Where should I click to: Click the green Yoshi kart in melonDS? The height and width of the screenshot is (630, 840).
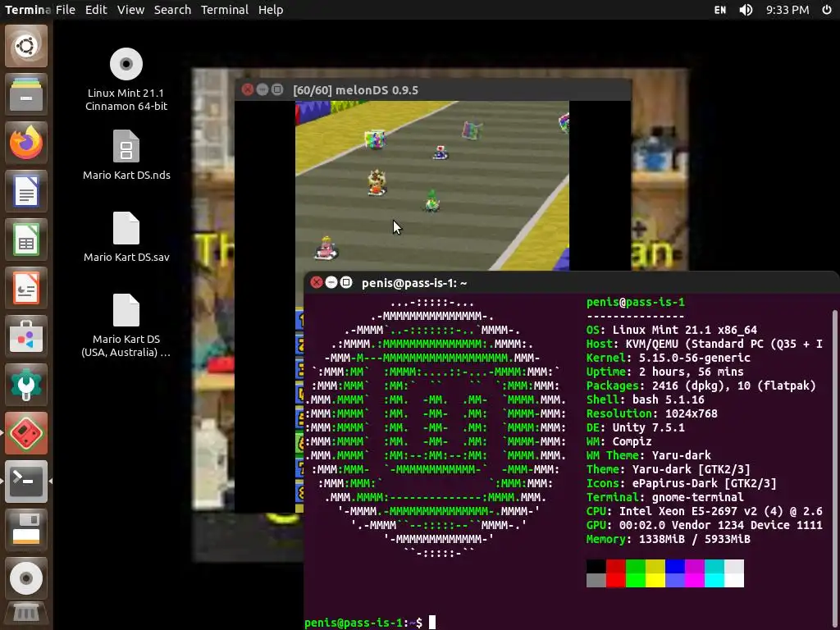tap(431, 200)
